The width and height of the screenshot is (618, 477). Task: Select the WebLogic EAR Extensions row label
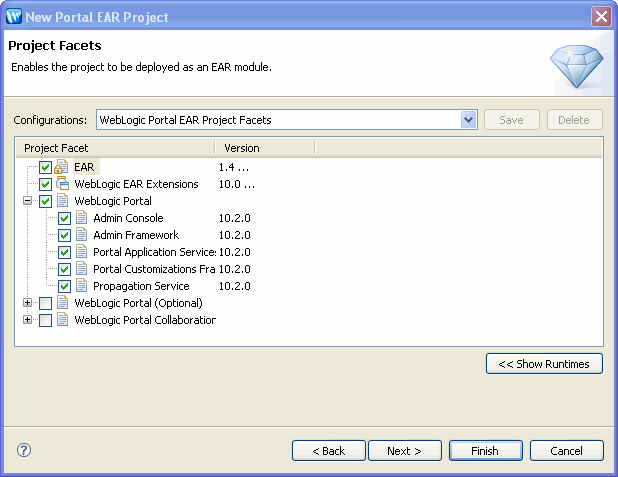tap(136, 184)
